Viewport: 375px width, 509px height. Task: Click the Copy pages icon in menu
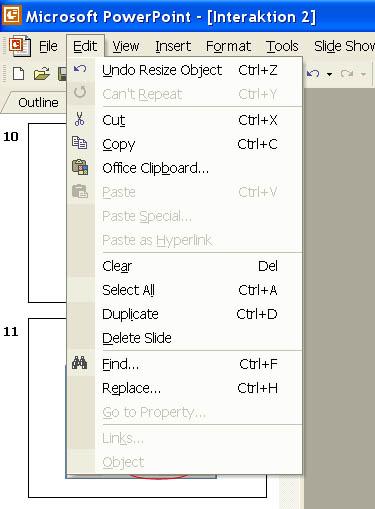[x=80, y=143]
